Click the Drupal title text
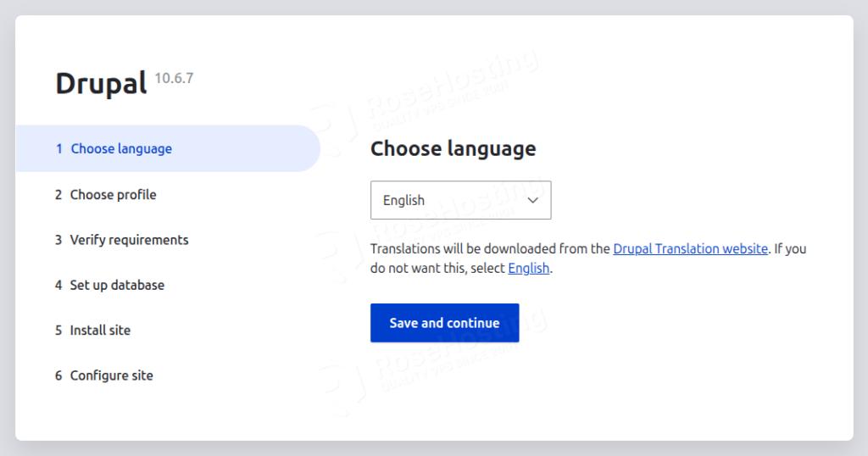Screen dimensions: 868x456 [102, 84]
